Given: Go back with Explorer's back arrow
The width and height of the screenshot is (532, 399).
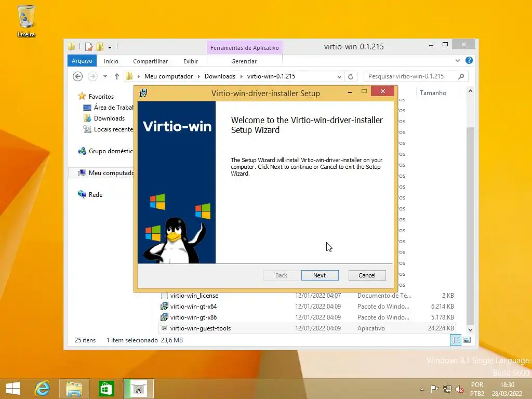Looking at the screenshot, I should [x=77, y=76].
